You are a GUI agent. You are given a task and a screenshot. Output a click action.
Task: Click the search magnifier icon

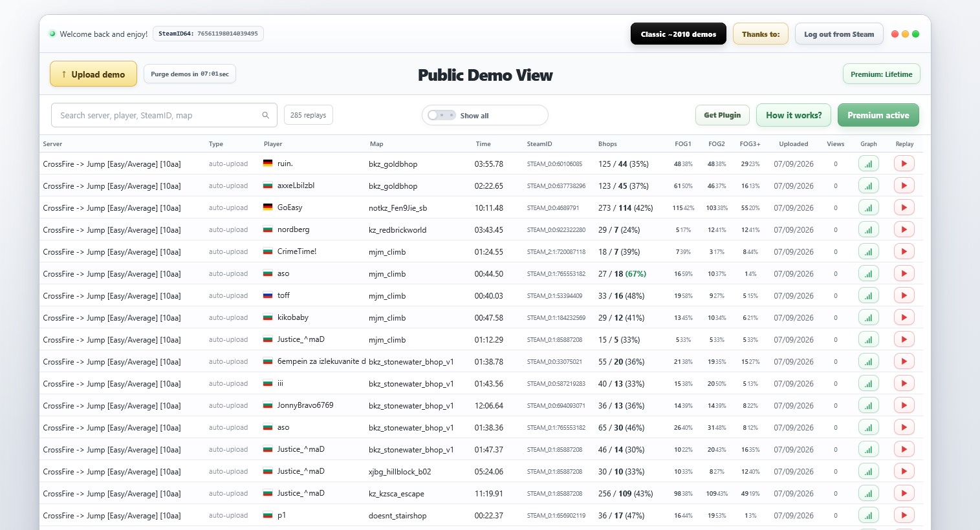(265, 115)
